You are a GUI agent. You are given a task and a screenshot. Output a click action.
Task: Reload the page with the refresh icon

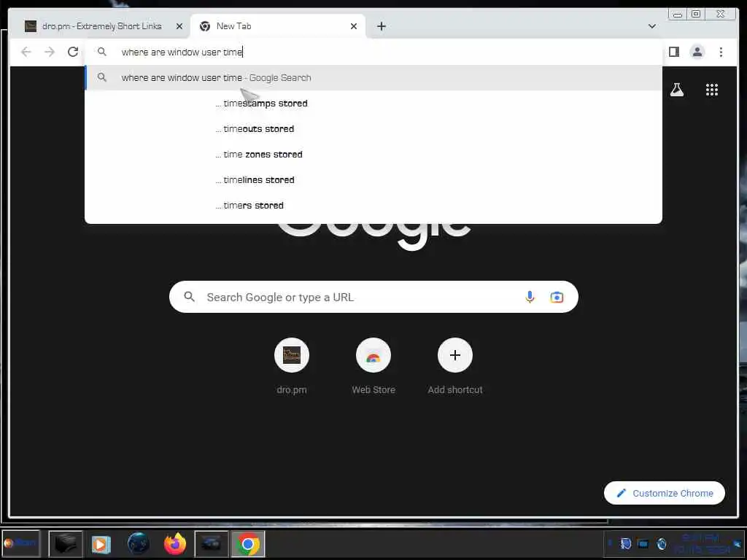coord(73,52)
